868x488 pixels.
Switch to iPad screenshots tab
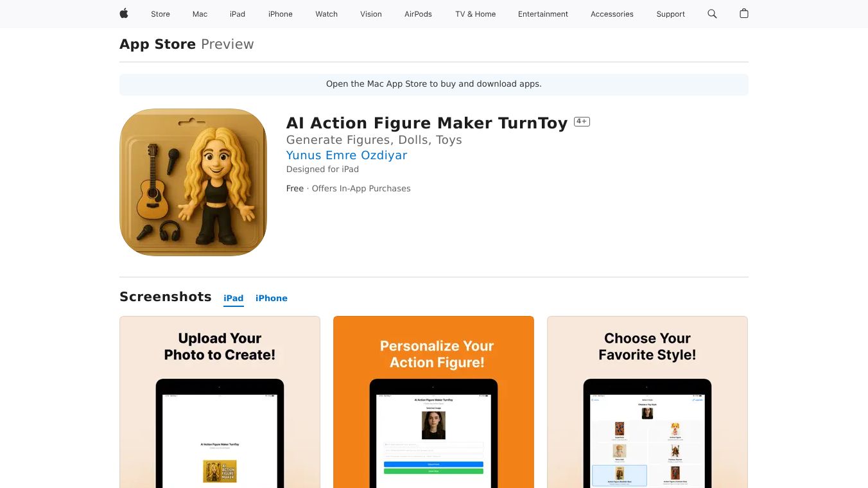[234, 298]
